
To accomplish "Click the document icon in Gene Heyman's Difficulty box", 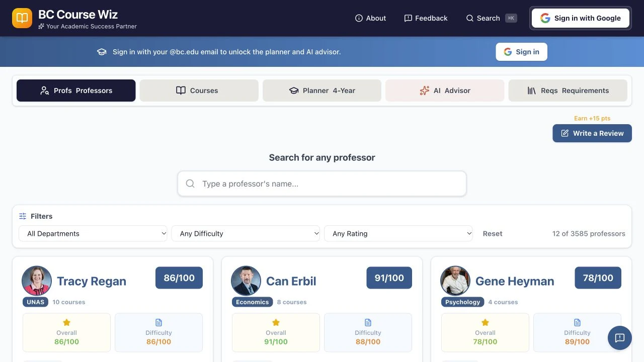I will click(577, 323).
